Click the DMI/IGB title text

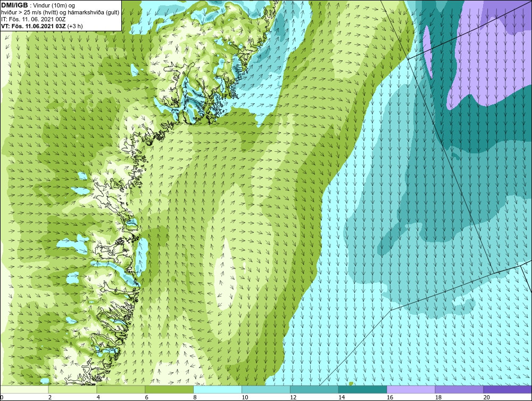[14, 5]
